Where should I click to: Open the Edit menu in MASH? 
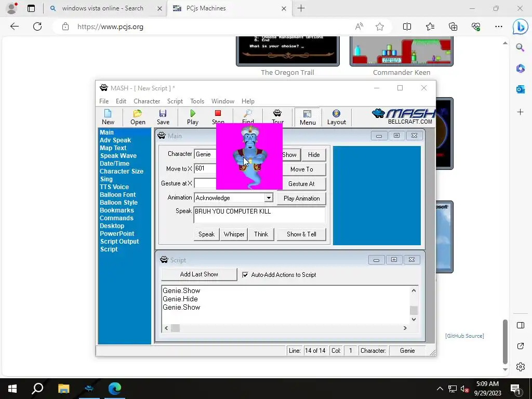(121, 101)
